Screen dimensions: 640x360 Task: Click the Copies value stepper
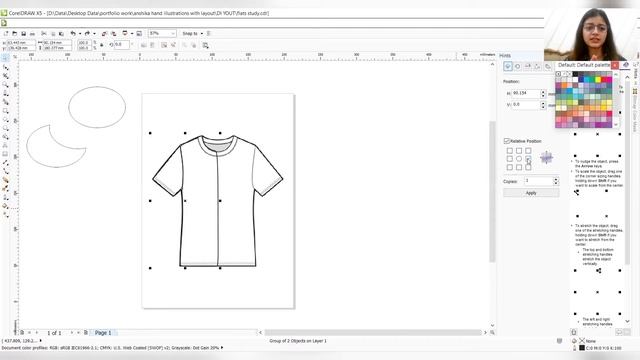coord(556,181)
